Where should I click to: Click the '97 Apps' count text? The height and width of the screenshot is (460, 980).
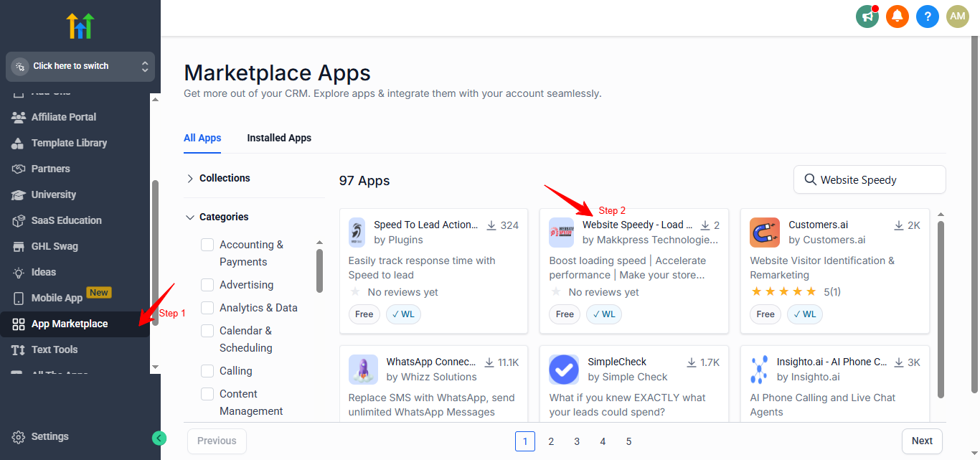point(364,180)
